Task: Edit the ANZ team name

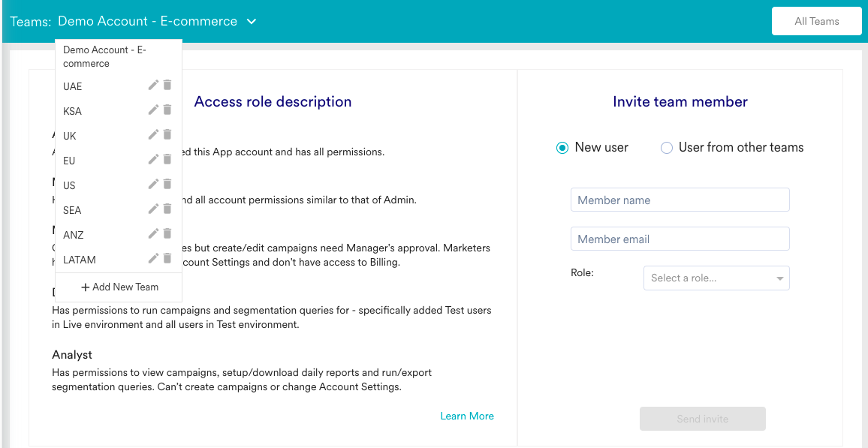Action: click(153, 233)
